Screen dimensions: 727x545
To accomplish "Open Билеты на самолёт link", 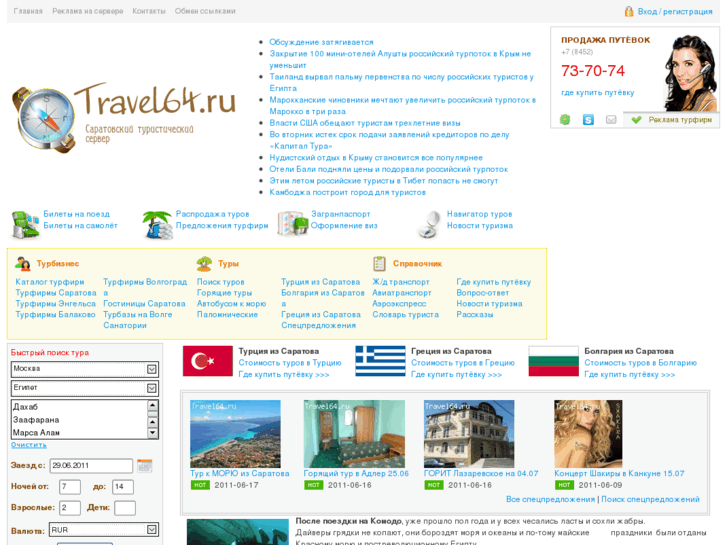I will pos(80,225).
